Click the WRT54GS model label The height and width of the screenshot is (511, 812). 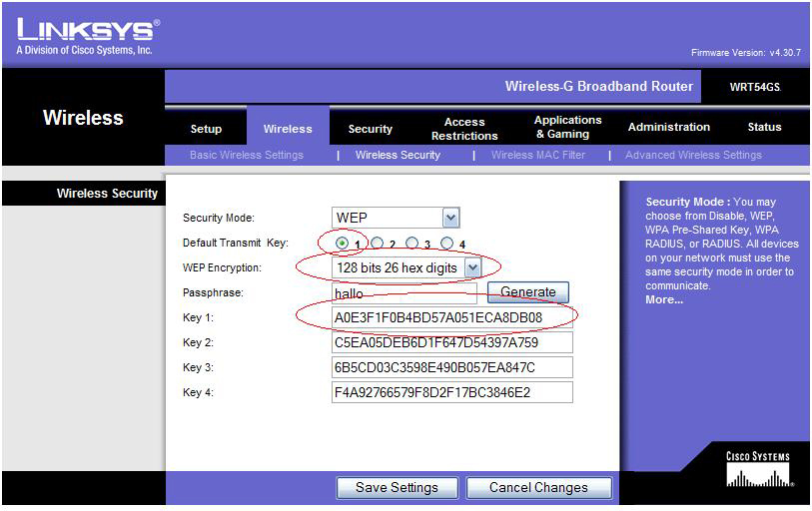755,87
